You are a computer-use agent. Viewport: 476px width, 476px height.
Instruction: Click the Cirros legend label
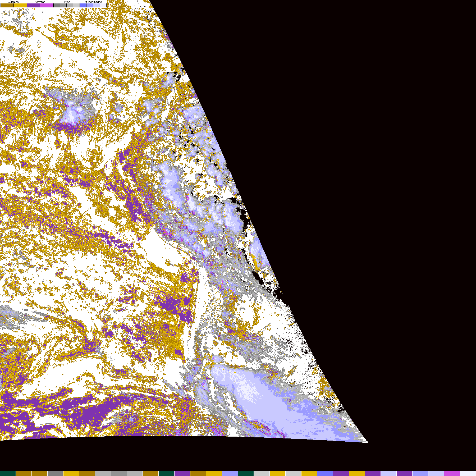(66, 2)
